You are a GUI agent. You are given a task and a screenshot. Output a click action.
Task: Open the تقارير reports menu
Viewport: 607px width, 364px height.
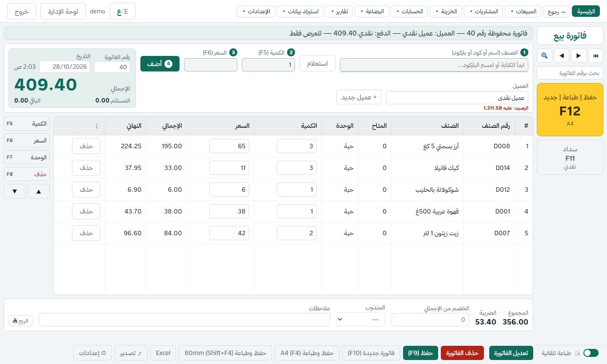339,11
